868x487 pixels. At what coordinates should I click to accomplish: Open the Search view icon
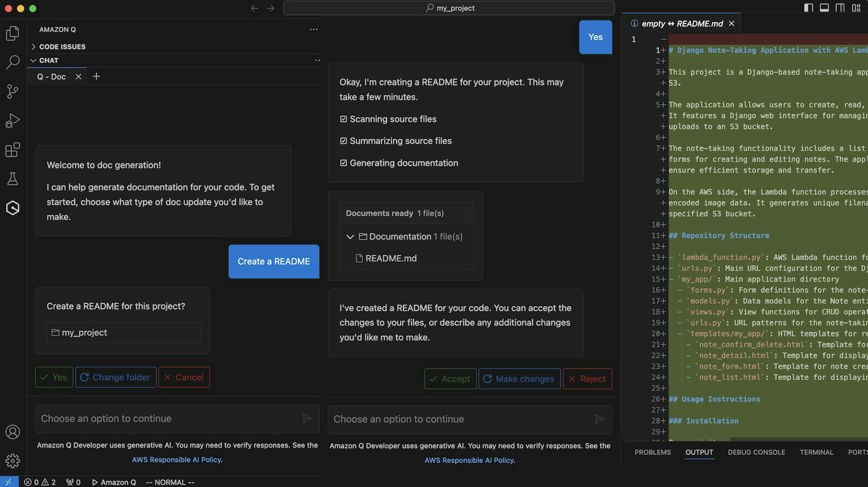point(12,62)
